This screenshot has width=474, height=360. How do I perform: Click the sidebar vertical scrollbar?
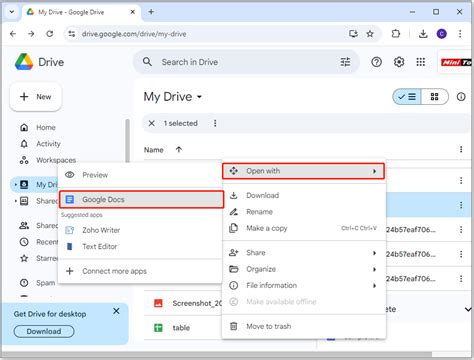(127, 141)
